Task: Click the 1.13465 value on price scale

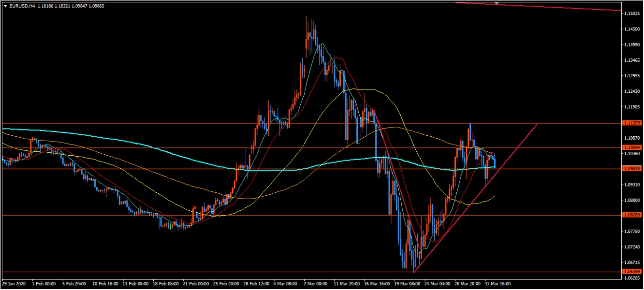Action: pyautogui.click(x=632, y=60)
